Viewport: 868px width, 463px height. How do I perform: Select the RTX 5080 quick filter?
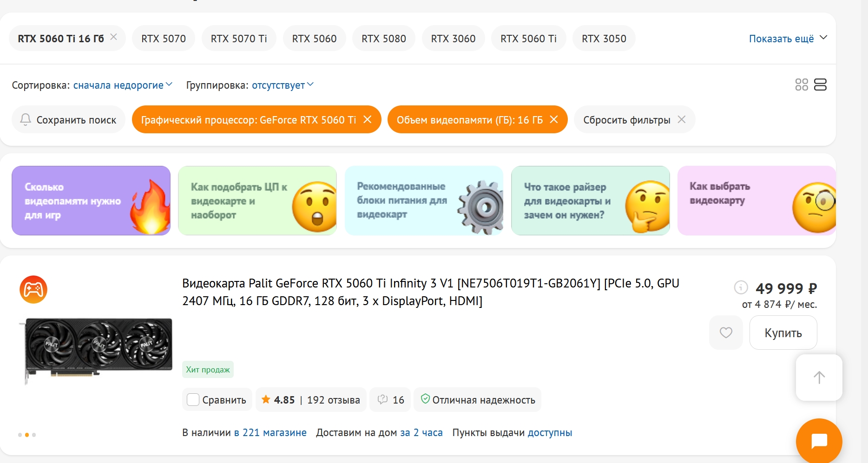384,39
